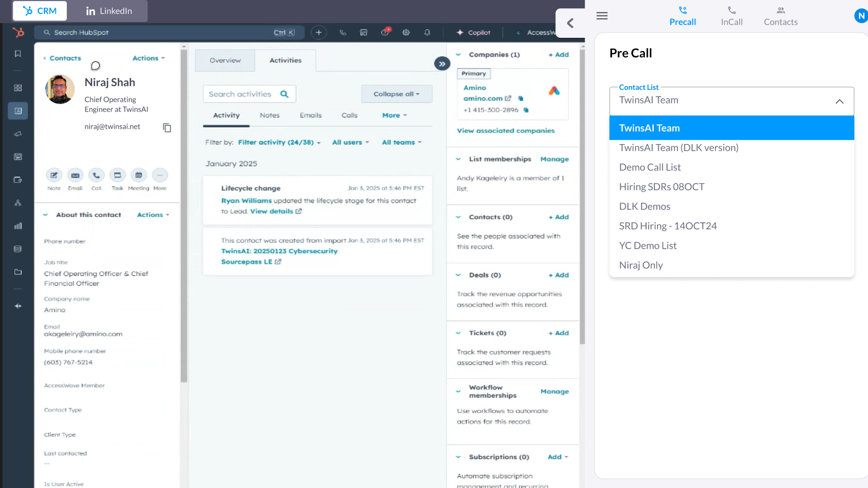Open the Note action icon
Screen dimensions: 868x488
(54, 175)
